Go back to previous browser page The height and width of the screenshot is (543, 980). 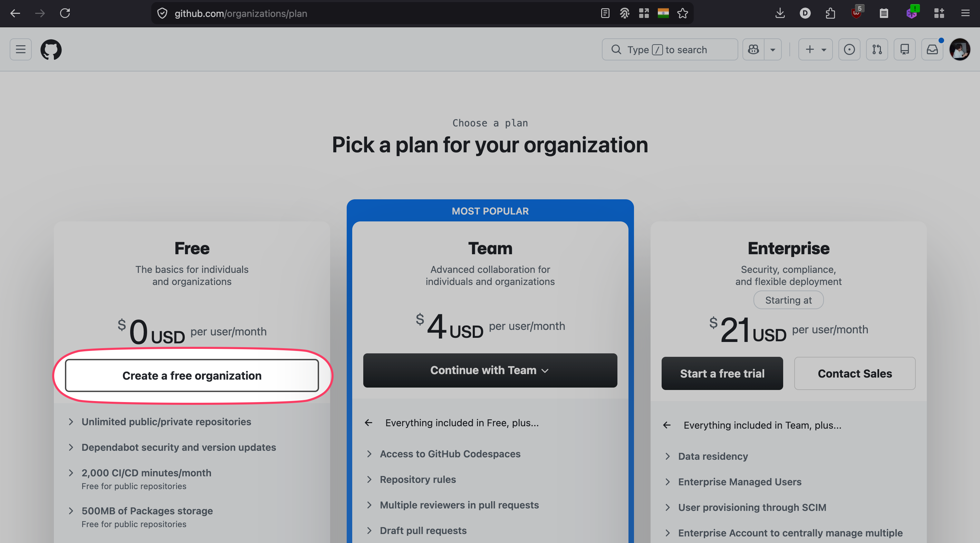click(15, 13)
